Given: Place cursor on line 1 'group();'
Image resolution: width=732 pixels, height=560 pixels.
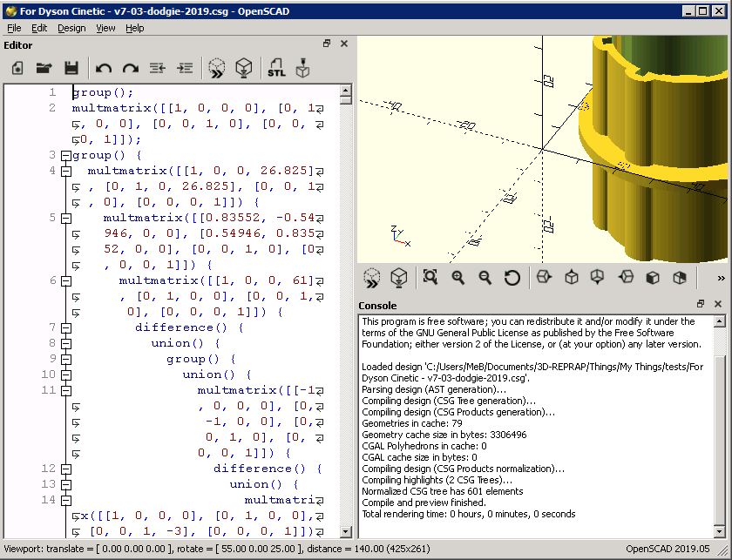Looking at the screenshot, I should coord(103,93).
